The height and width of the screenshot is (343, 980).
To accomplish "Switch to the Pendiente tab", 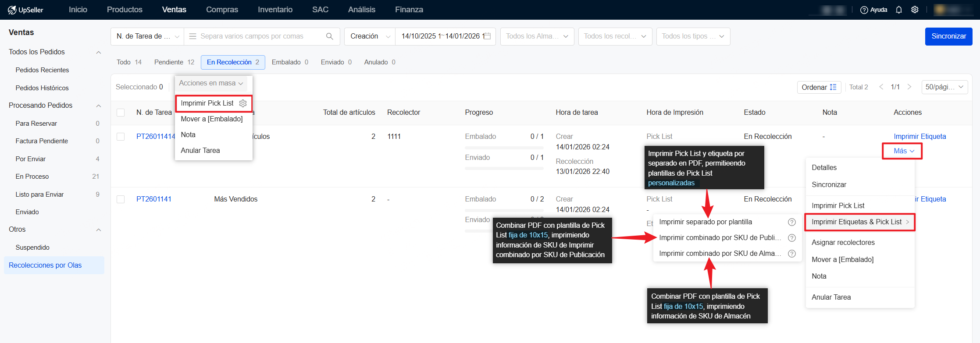I will click(174, 62).
